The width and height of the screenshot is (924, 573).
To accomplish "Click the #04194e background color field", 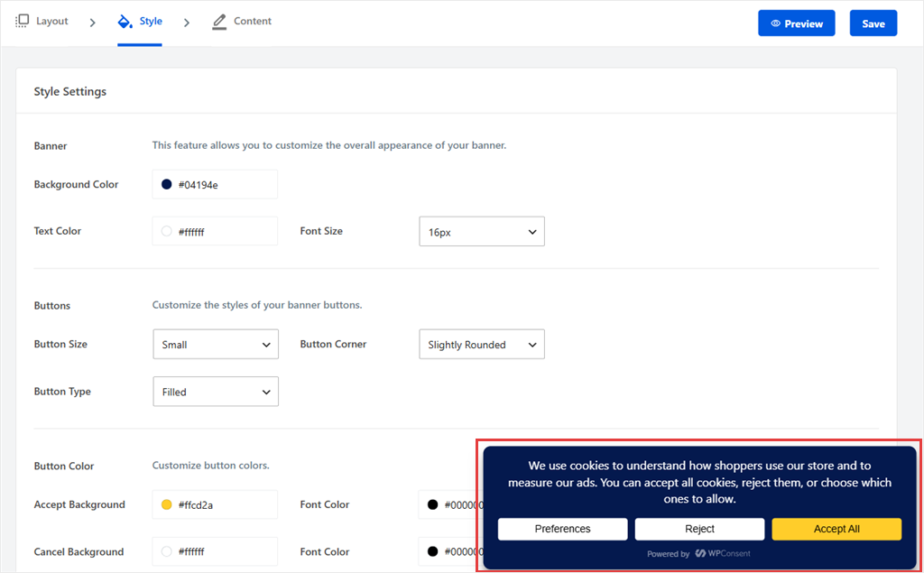I will pyautogui.click(x=215, y=184).
